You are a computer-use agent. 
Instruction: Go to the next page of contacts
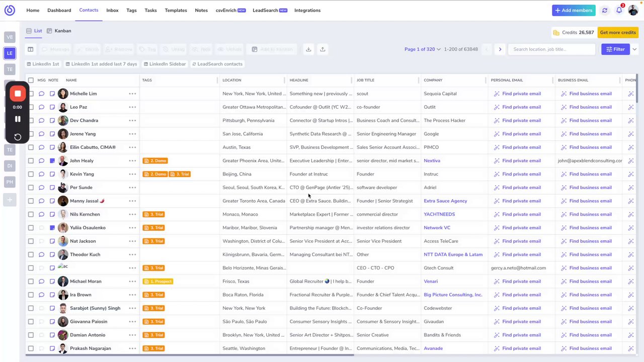500,49
